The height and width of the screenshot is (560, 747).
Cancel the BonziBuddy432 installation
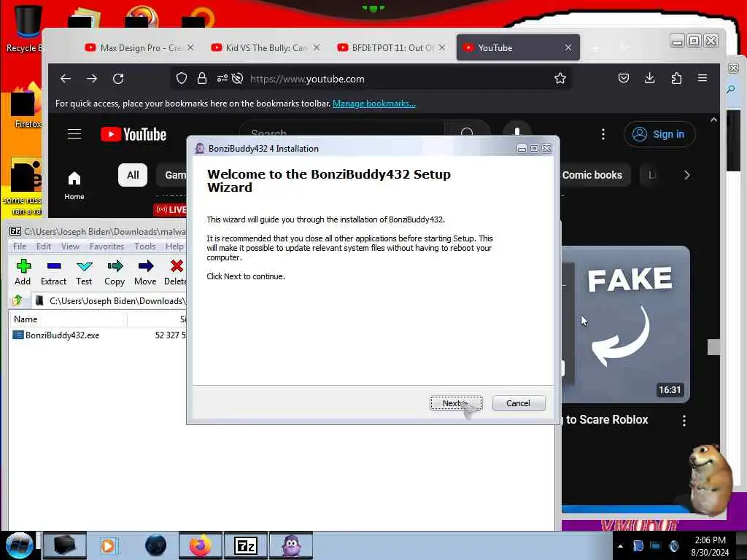tap(519, 403)
